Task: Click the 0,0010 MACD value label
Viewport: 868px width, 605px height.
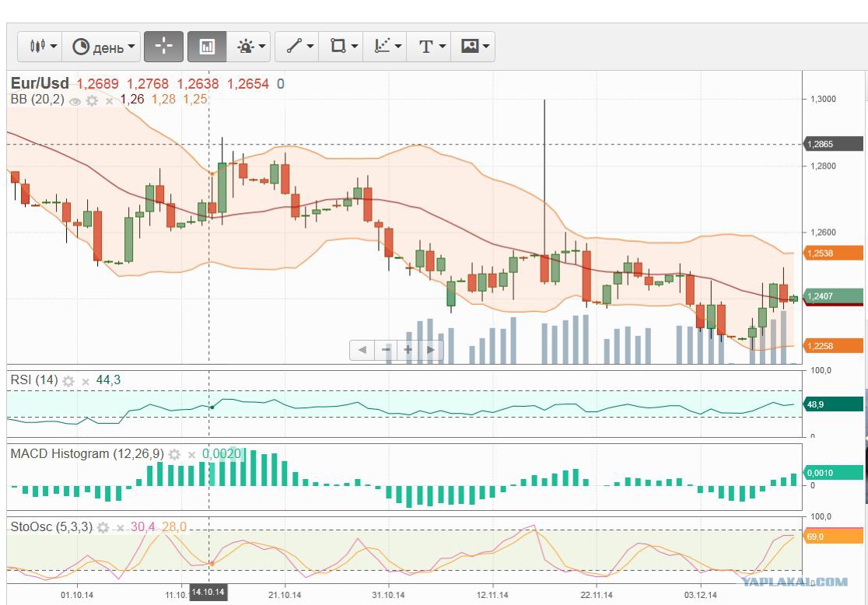Action: [x=832, y=473]
